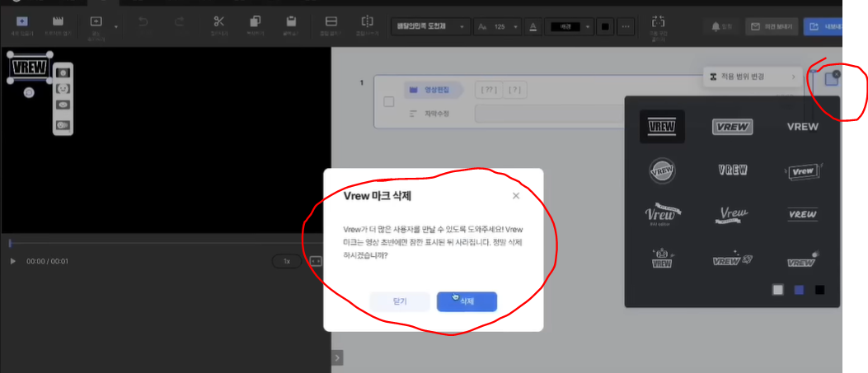The image size is (868, 373).
Task: Select the round stamp VREW logo
Action: tap(662, 170)
